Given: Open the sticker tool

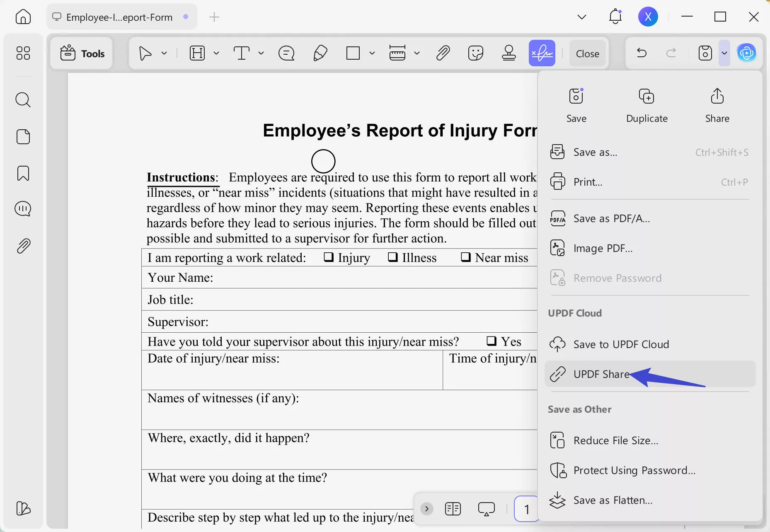Looking at the screenshot, I should pyautogui.click(x=476, y=53).
